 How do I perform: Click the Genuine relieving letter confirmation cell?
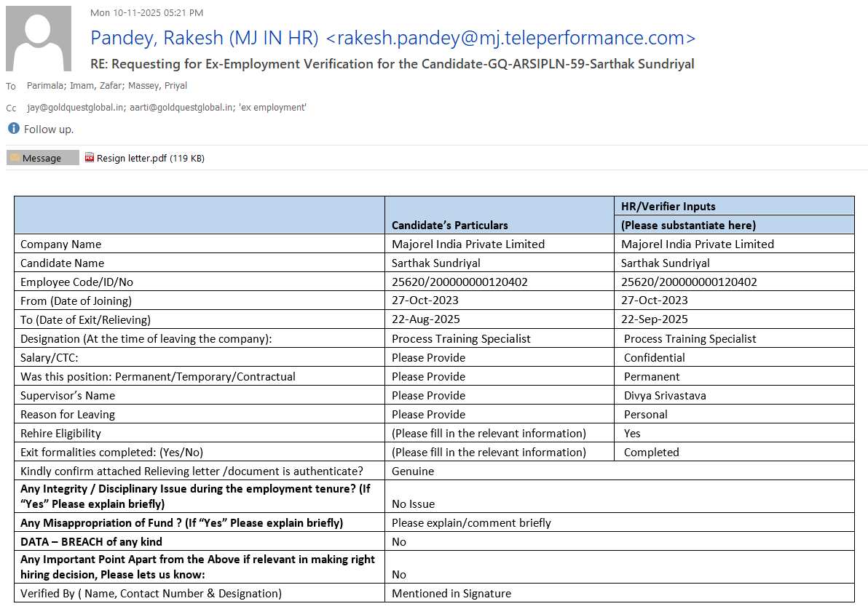click(x=413, y=471)
